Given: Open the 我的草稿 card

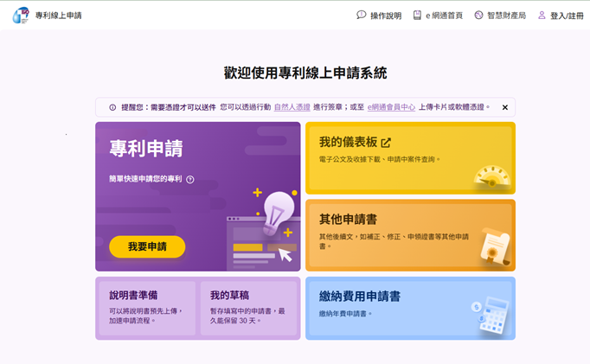Looking at the screenshot, I should 247,308.
